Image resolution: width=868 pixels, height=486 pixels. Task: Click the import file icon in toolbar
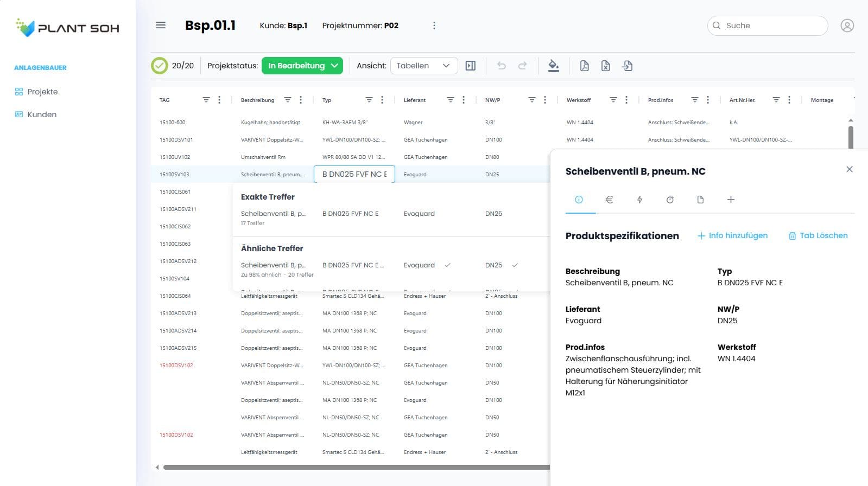click(x=627, y=66)
